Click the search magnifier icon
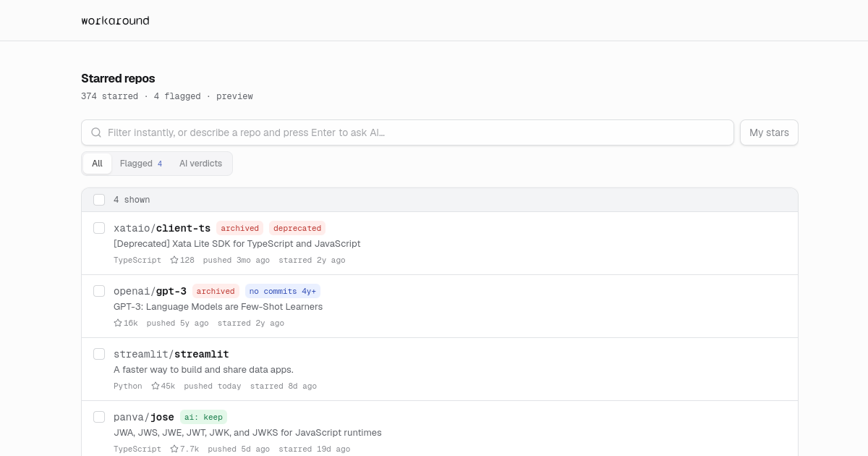Screen dimensions: 868x456 pos(96,132)
